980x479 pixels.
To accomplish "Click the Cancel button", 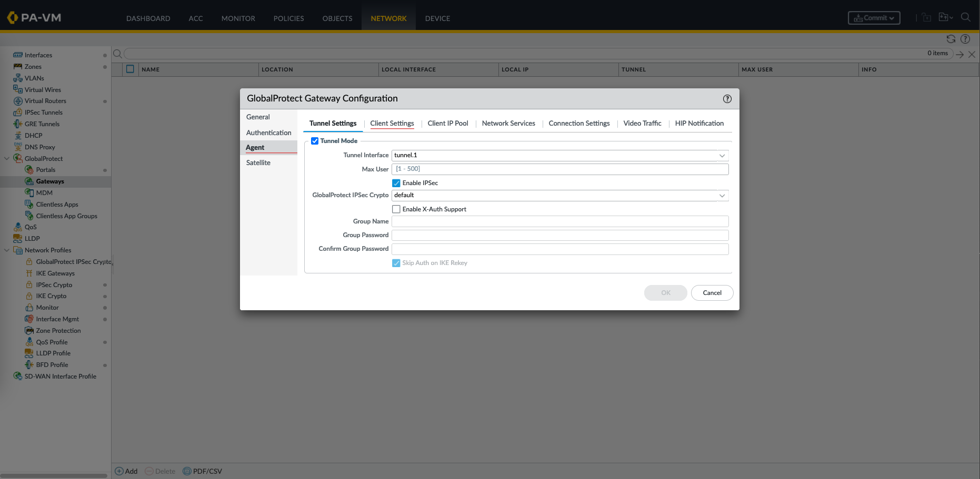I will pos(712,293).
